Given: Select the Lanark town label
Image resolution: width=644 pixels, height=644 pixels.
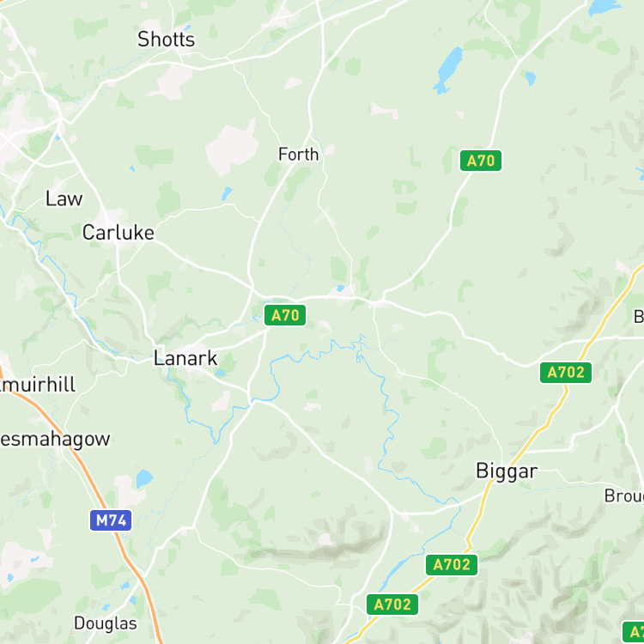Looking at the screenshot, I should pyautogui.click(x=185, y=358).
